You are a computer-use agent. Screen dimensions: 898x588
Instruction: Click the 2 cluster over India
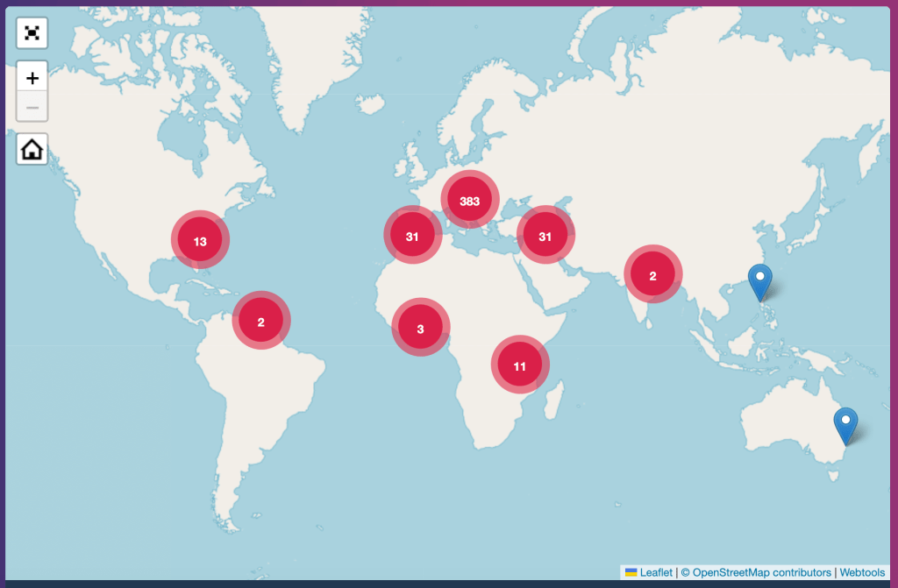(x=652, y=276)
